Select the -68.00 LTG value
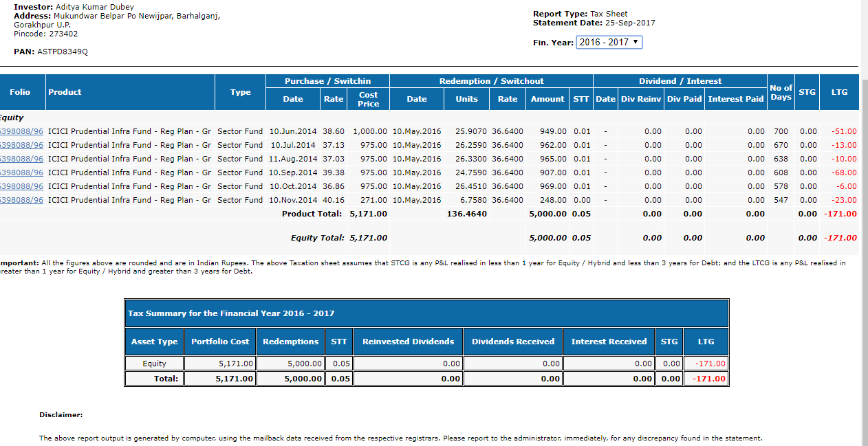This screenshot has height=446, width=868. [x=843, y=172]
